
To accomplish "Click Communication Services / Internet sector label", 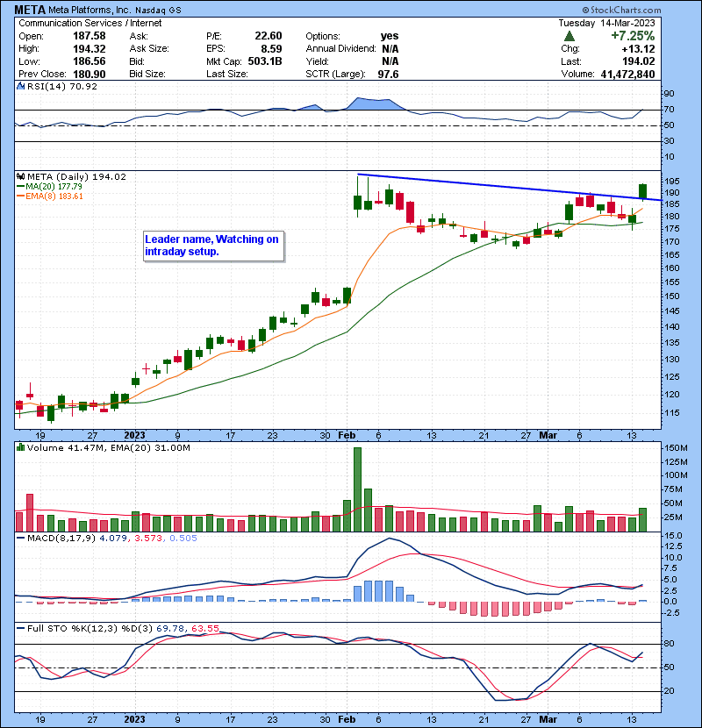I will tap(90, 23).
